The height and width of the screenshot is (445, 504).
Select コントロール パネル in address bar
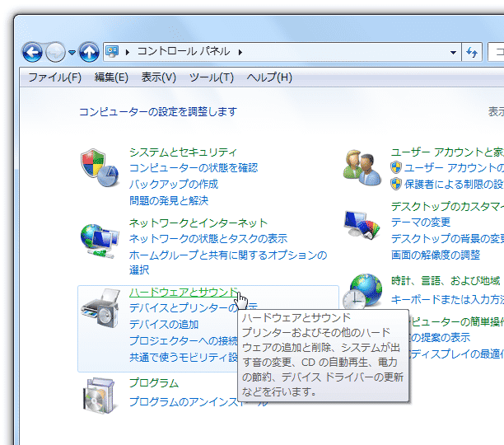(183, 51)
